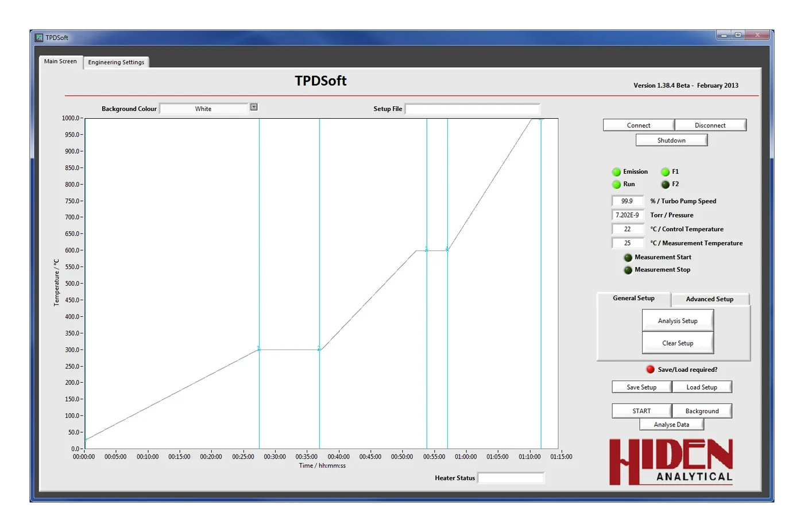Select the cursor marker at 600 °C near 00:57:00
Viewport: 804px width, 532px height.
[x=447, y=250]
